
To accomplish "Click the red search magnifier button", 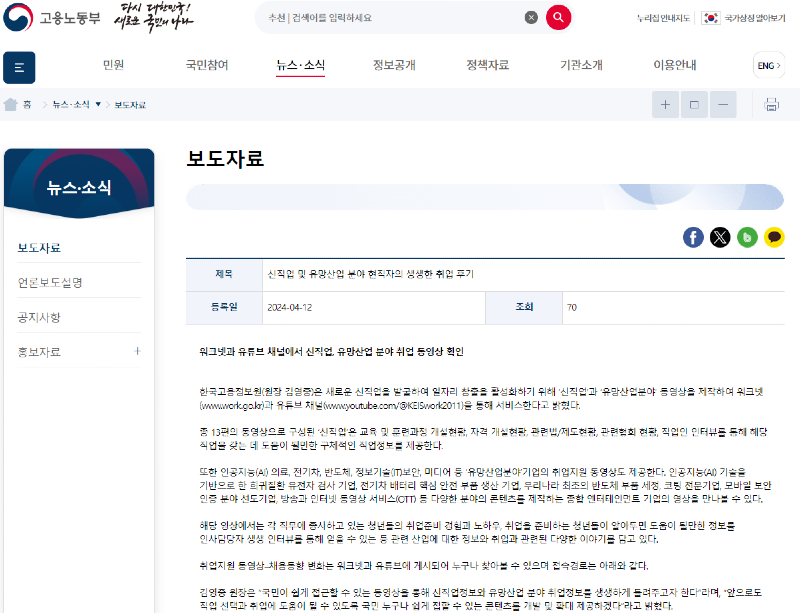I will 558,17.
